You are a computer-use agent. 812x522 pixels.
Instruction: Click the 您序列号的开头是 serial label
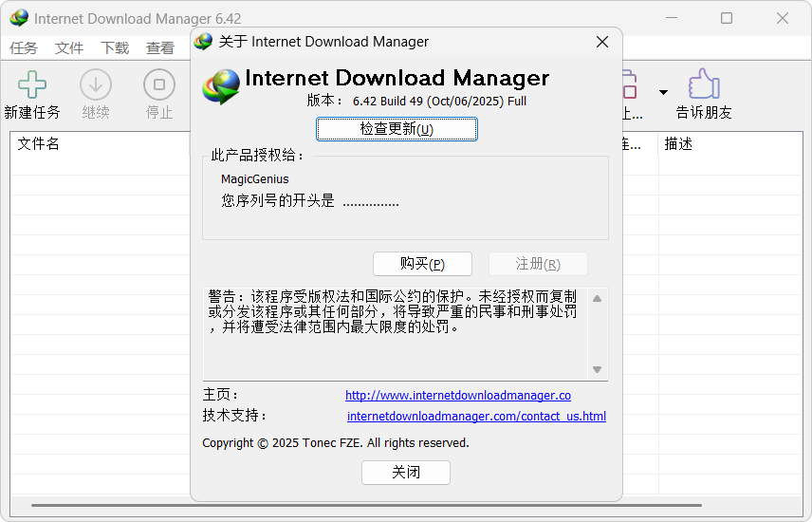[278, 200]
